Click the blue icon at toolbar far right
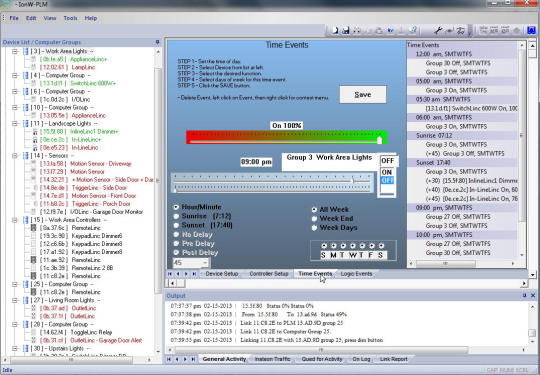This screenshot has width=540, height=375. pos(531,31)
